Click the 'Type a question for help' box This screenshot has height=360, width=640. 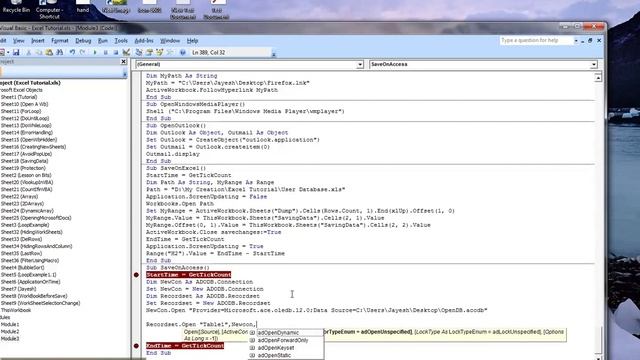pyautogui.click(x=536, y=40)
